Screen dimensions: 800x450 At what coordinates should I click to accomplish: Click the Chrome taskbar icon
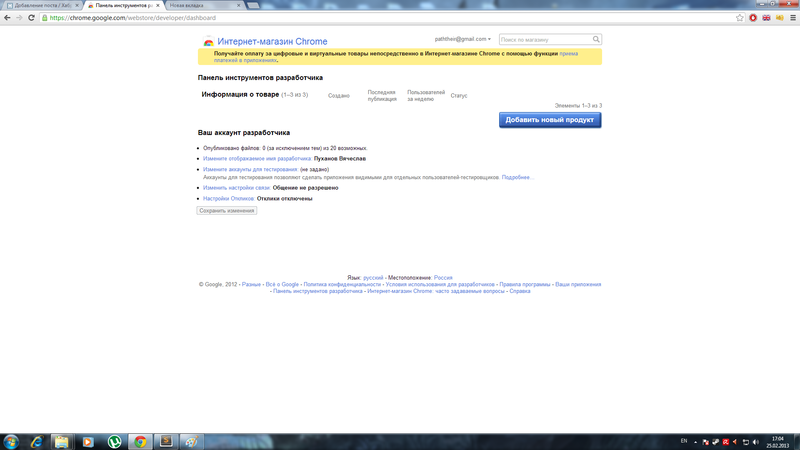click(140, 441)
